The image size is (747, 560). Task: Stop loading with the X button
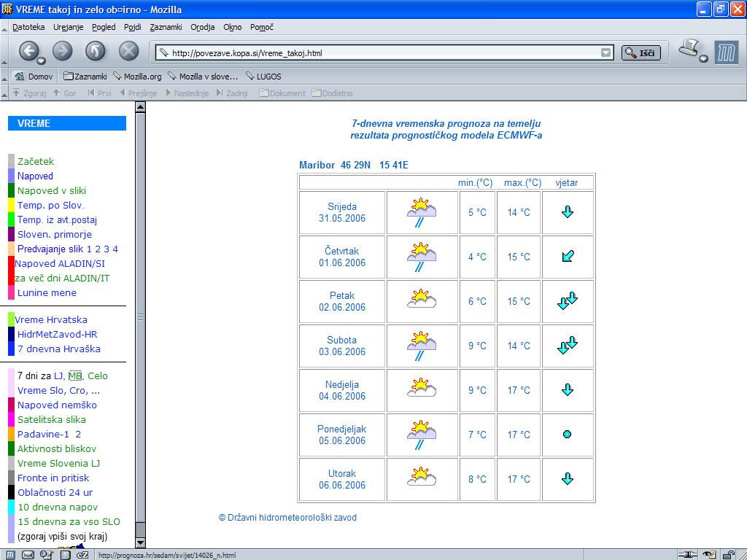[128, 51]
